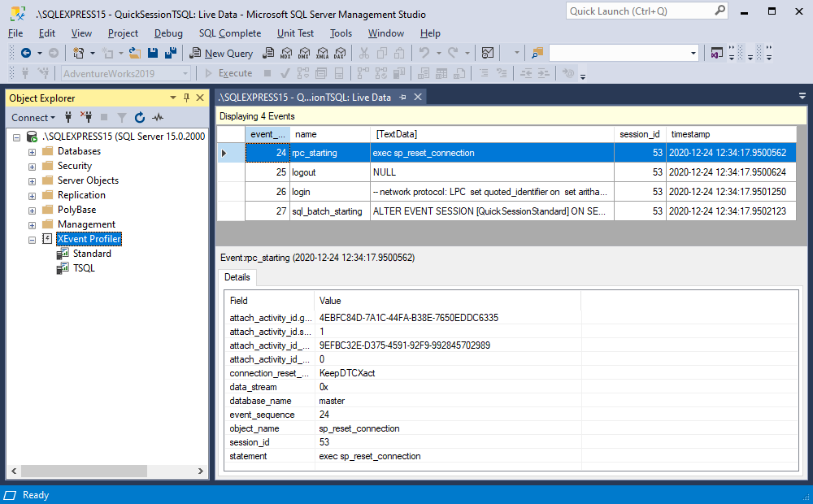Open the Project menu
813x504 pixels.
[123, 33]
